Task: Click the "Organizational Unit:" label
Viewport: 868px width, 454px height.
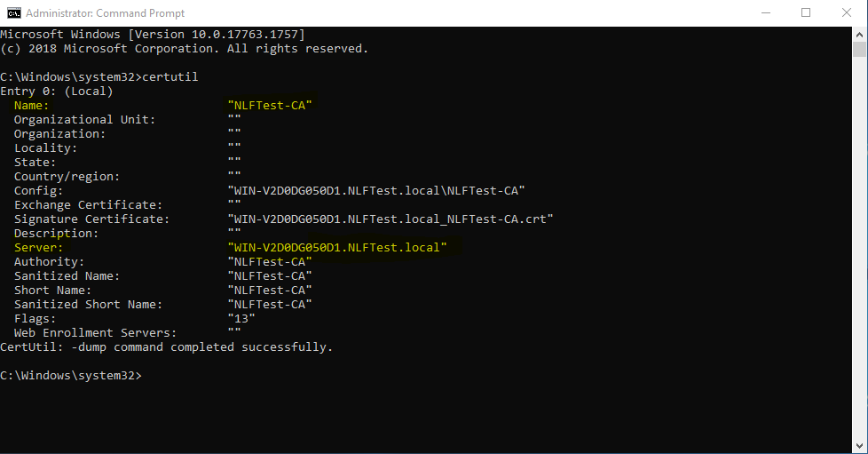Action: [x=85, y=120]
